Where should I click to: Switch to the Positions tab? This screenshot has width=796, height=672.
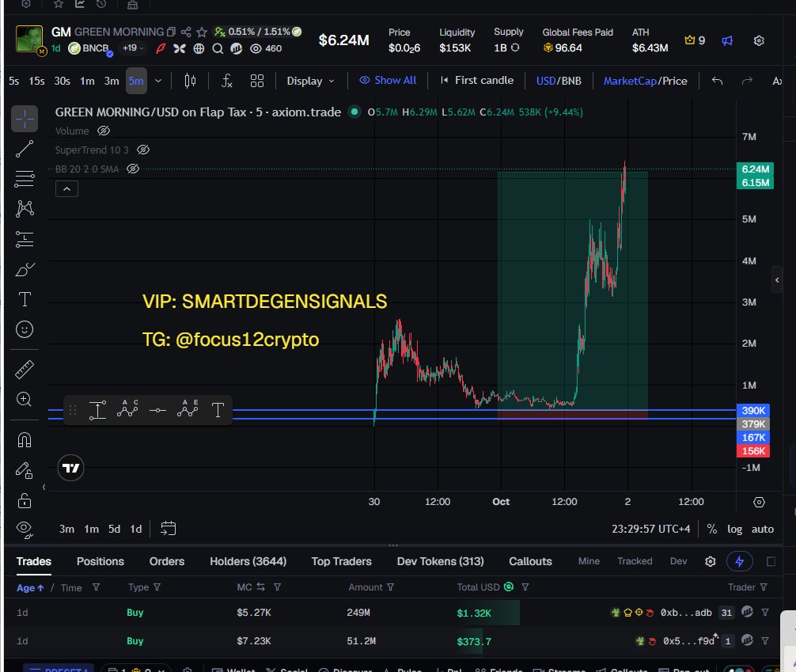[100, 561]
